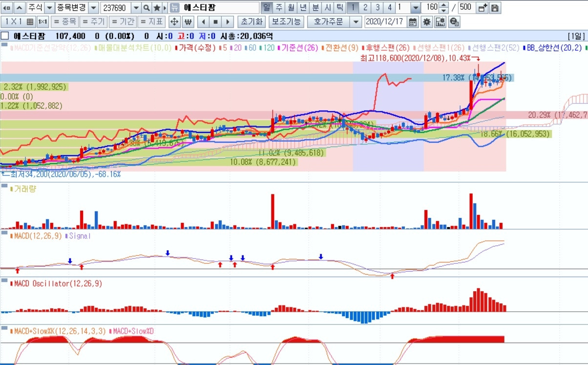Switch to 틱 tick period tab
Screen dimensions: 588x365
[x=339, y=8]
